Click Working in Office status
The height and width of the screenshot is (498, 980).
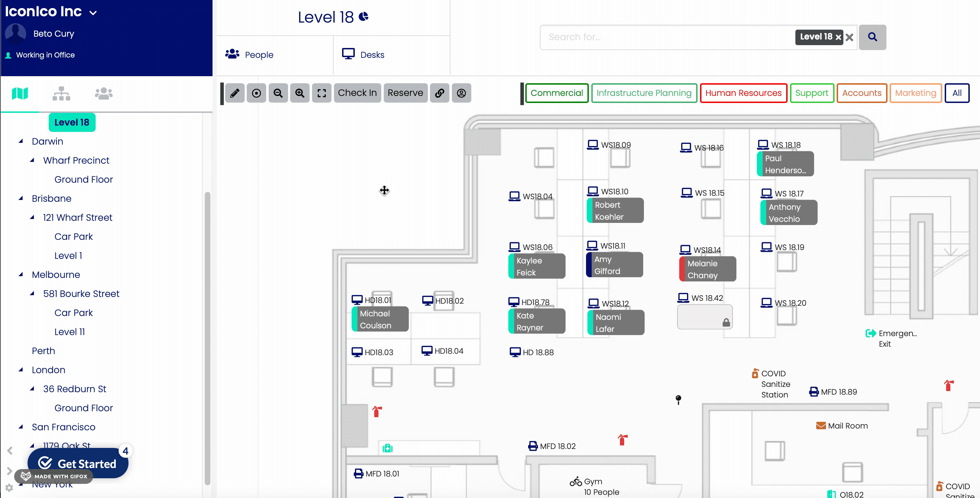click(45, 55)
